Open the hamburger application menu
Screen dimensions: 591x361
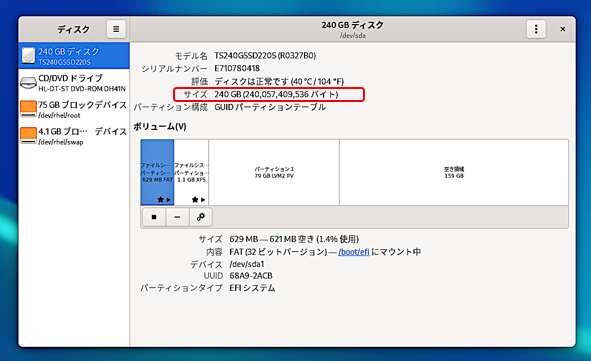116,29
